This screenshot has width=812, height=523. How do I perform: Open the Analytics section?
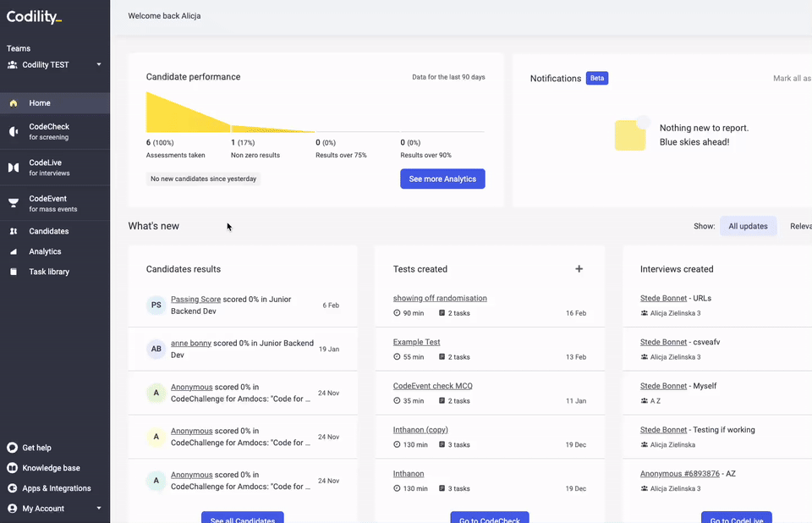click(x=55, y=251)
